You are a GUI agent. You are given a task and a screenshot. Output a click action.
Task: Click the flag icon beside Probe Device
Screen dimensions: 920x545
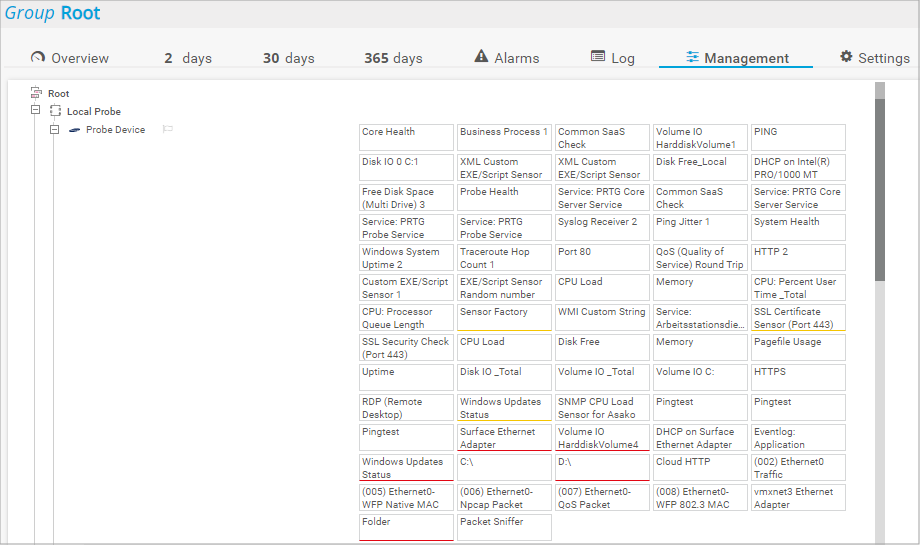pos(168,130)
